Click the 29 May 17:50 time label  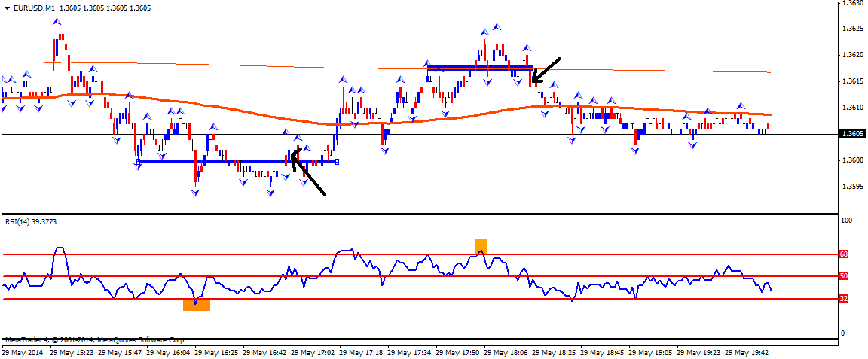tap(457, 351)
